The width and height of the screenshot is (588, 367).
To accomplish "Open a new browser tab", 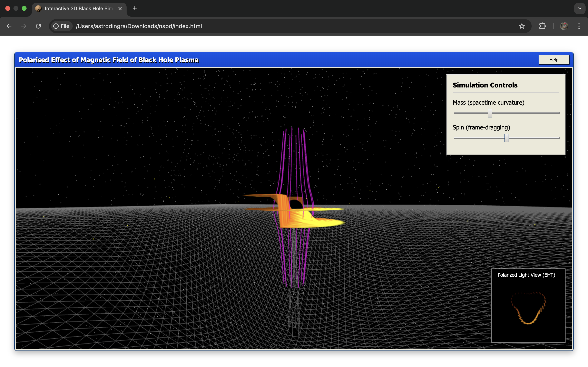I will click(135, 8).
